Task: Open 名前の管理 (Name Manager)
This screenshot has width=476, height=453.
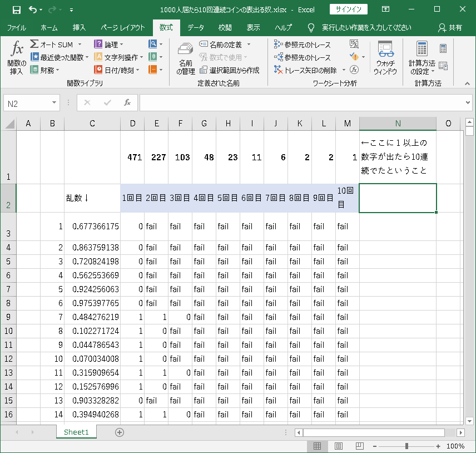Action: pos(185,58)
